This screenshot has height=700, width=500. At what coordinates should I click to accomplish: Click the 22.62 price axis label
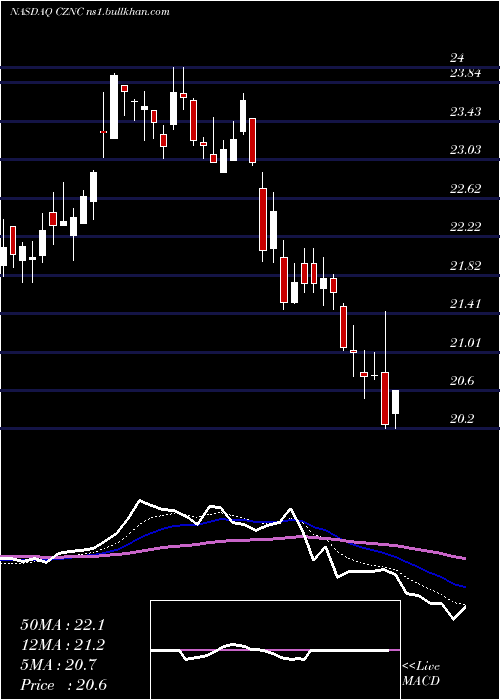point(466,189)
